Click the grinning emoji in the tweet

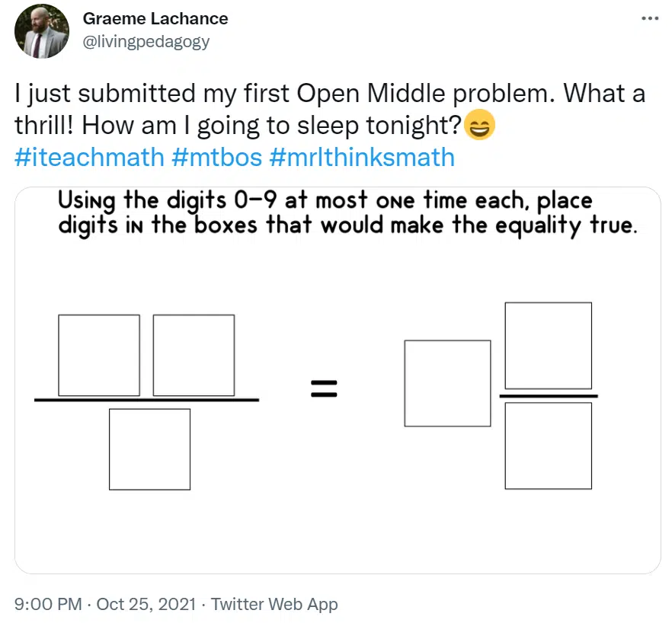point(480,125)
